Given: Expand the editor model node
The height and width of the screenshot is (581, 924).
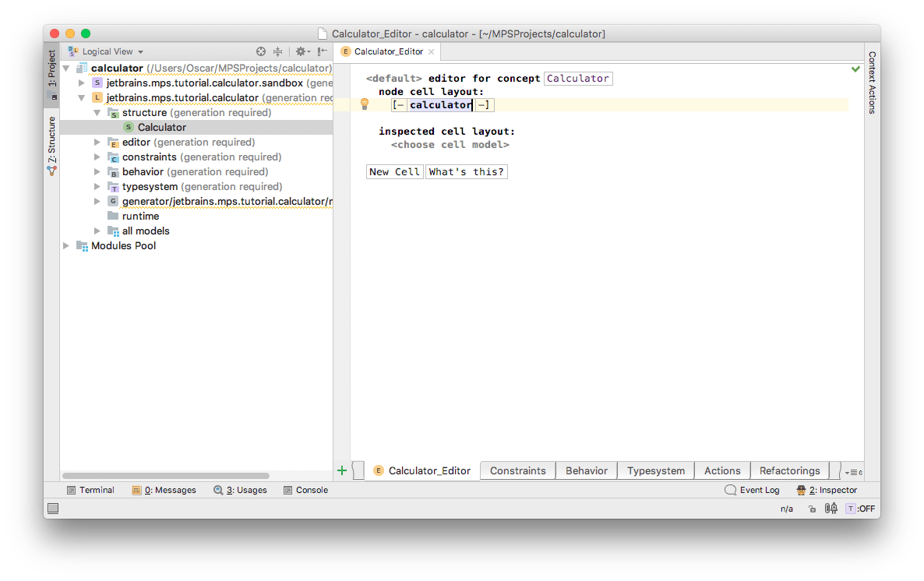Looking at the screenshot, I should 97,143.
